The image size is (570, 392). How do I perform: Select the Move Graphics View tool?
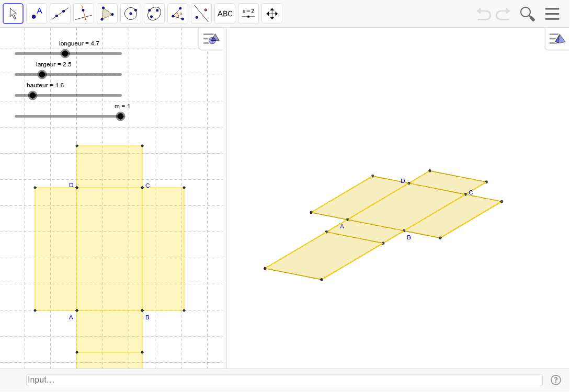(x=272, y=14)
